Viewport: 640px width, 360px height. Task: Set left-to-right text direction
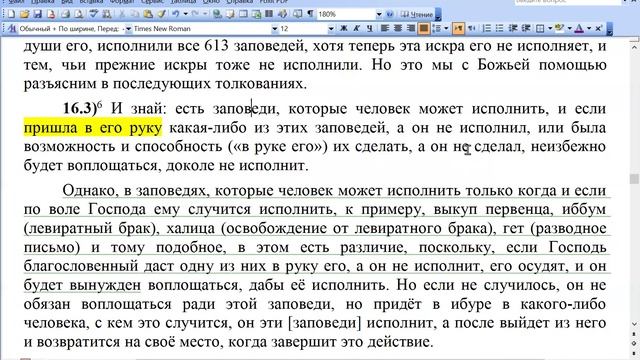458,28
